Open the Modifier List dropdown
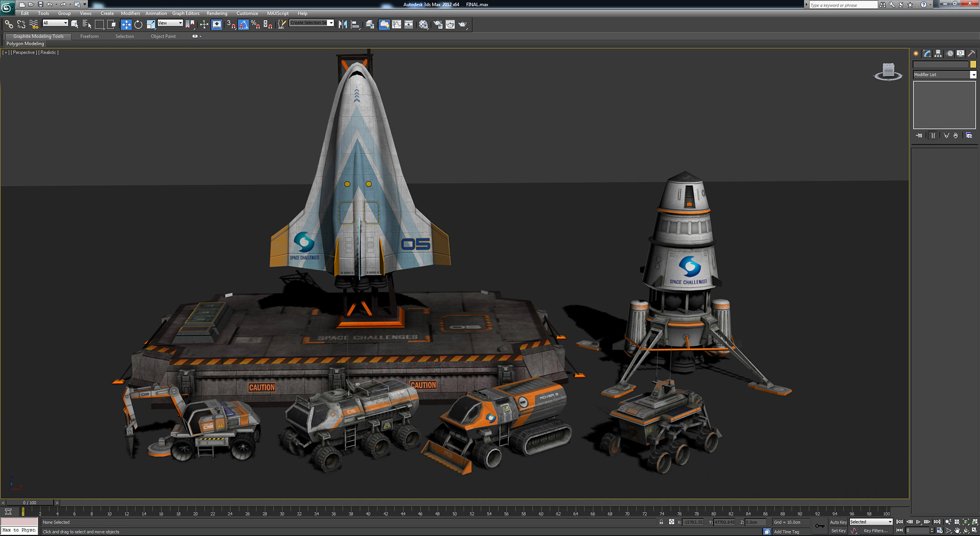The width and height of the screenshot is (980, 536). 973,74
